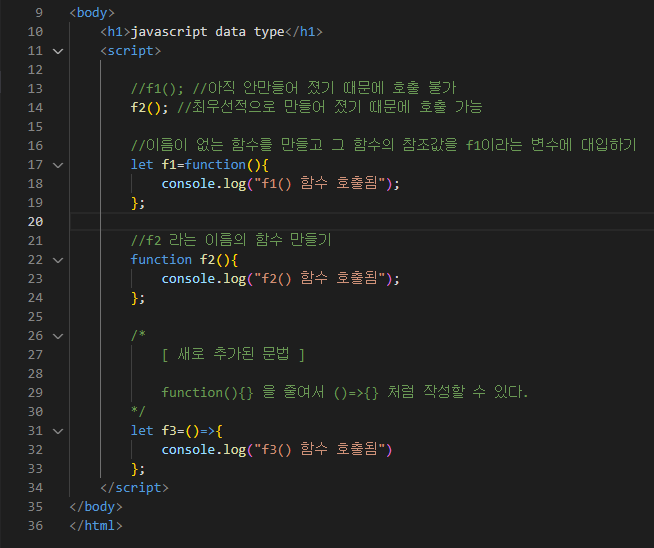Collapse the script tag fold on line 11
This screenshot has height=548, width=654.
pos(58,51)
